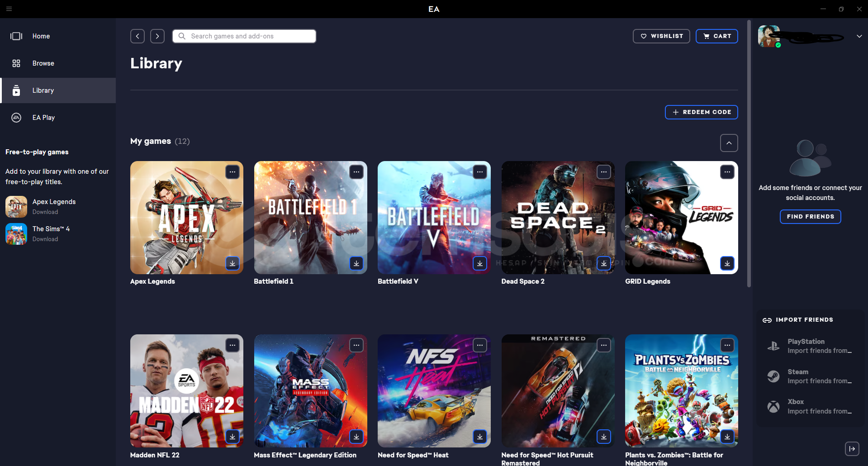Screen dimensions: 868x466
Task: Select Library in the sidebar
Action: point(58,90)
